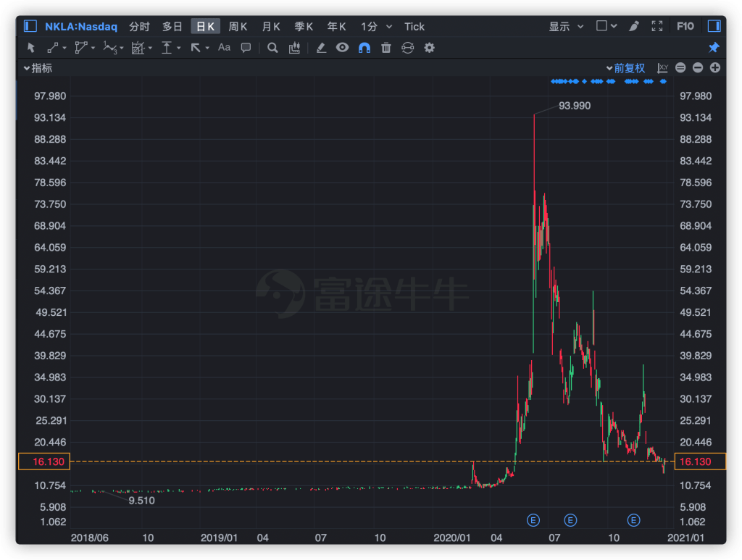Toggle drawings visibility with eye icon
Viewport: 742px width, 560px height.
[x=342, y=48]
